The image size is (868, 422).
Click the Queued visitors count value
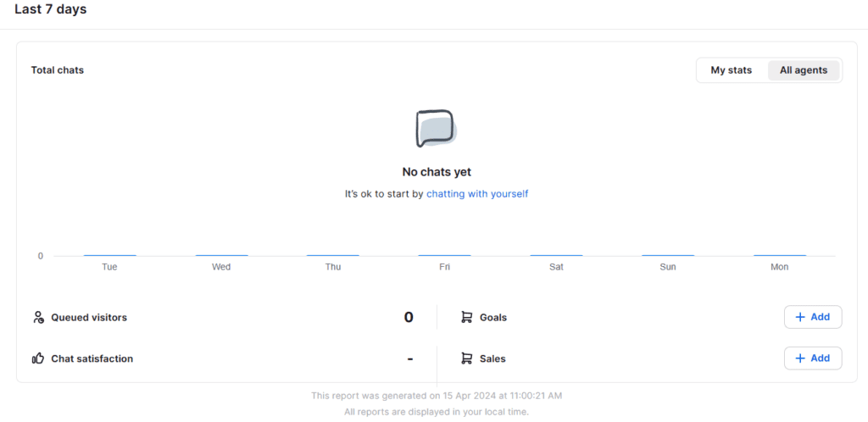click(409, 318)
